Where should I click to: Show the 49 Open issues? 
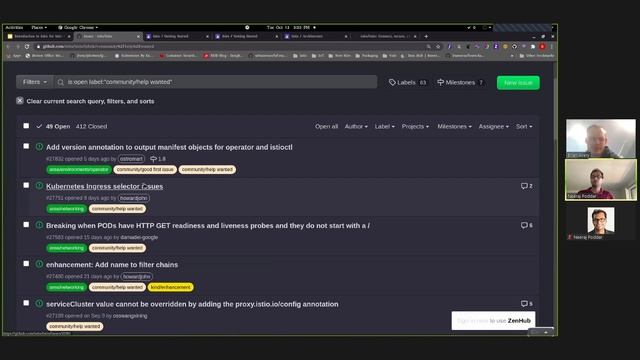click(x=53, y=127)
